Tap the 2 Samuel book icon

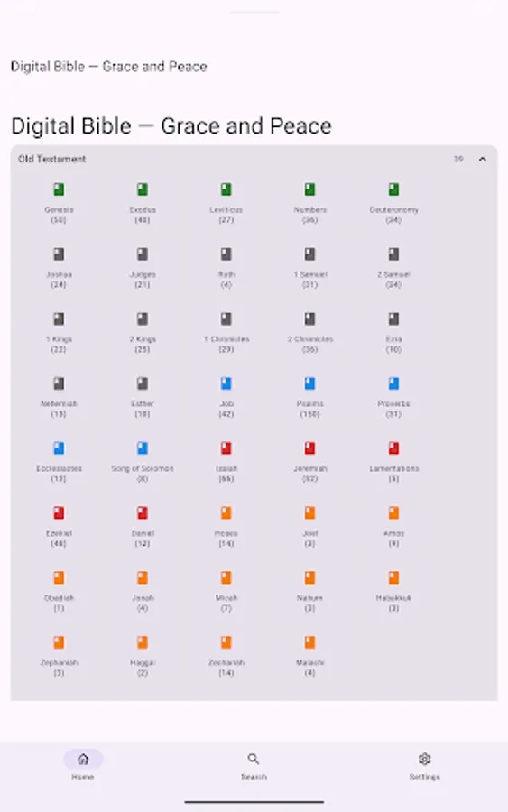coord(393,254)
